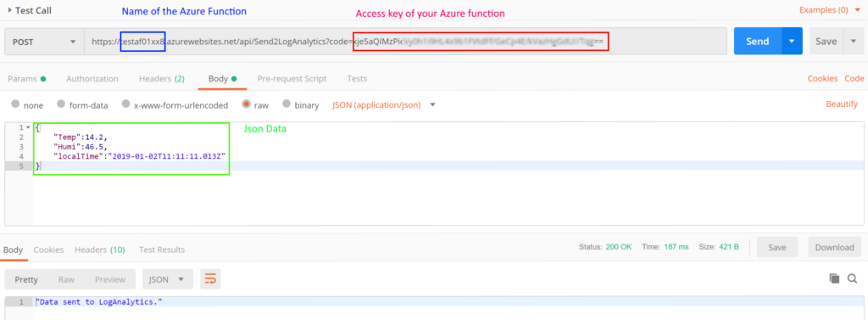The width and height of the screenshot is (868, 320).
Task: Click the Beautify link
Action: 842,104
